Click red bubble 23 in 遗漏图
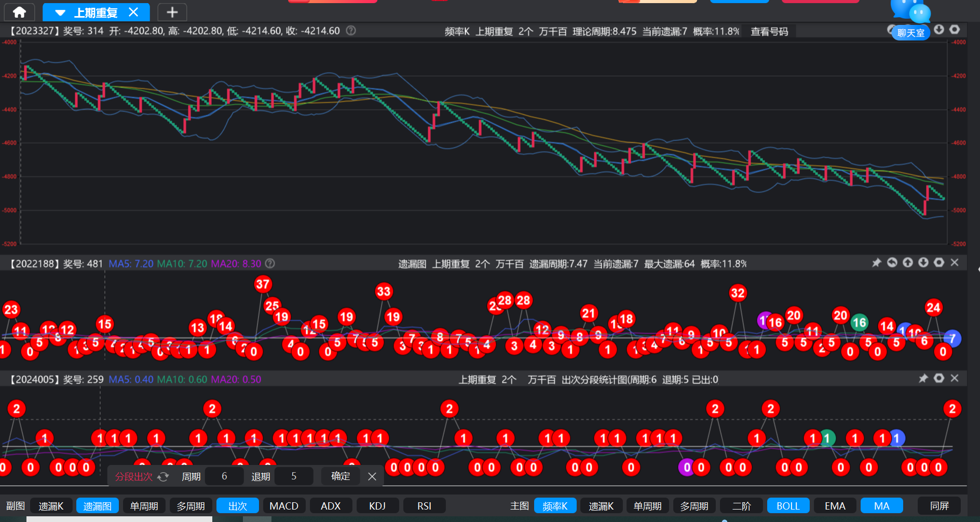This screenshot has width=980, height=522. point(11,310)
